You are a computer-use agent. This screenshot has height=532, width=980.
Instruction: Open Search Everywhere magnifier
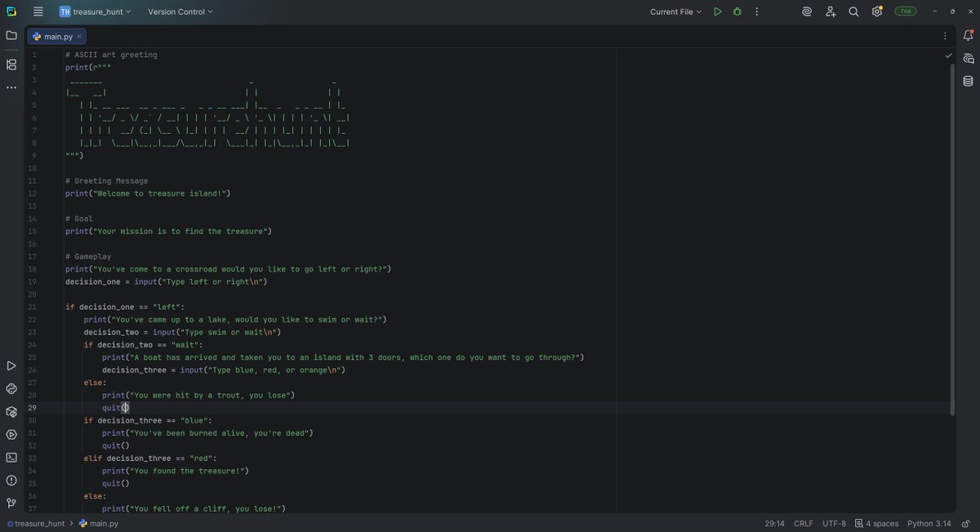click(x=853, y=11)
